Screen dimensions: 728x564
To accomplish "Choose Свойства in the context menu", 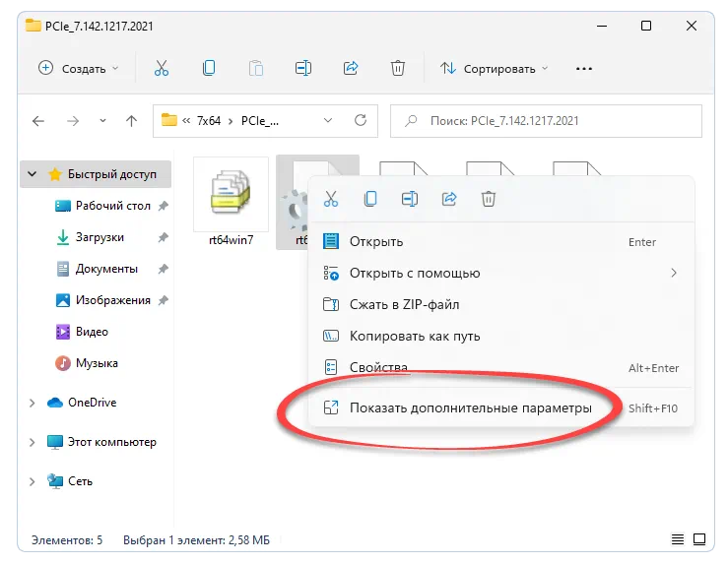I will [501, 368].
